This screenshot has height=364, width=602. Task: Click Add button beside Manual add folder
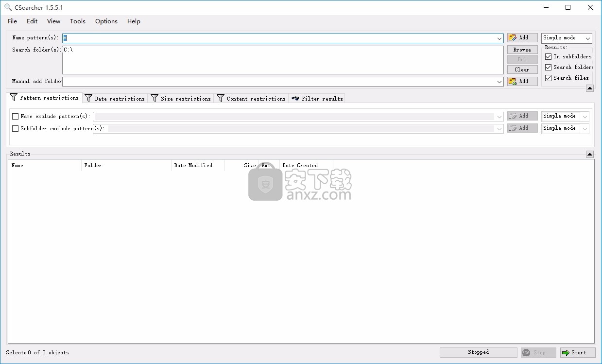(x=522, y=81)
